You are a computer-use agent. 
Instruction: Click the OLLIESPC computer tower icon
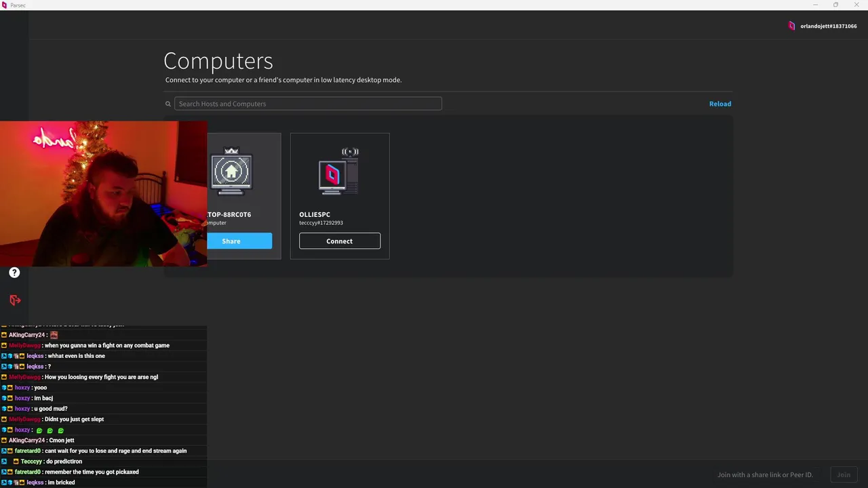pos(339,171)
